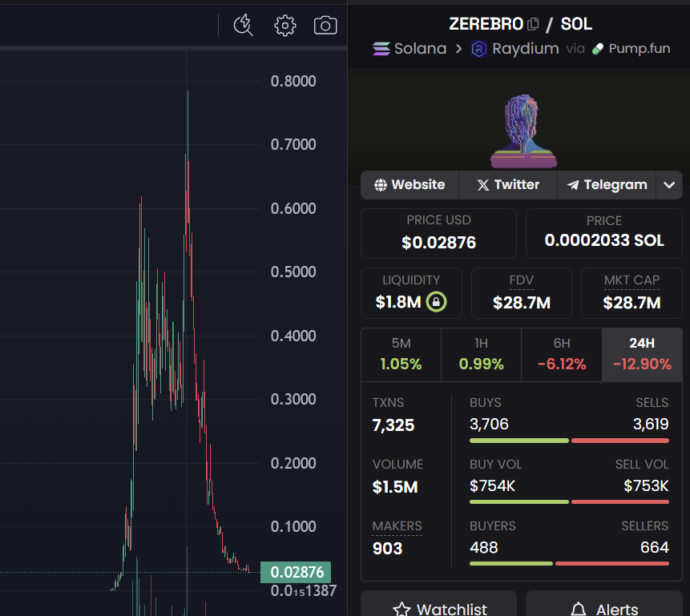
Task: Open the token Website link
Action: (410, 185)
